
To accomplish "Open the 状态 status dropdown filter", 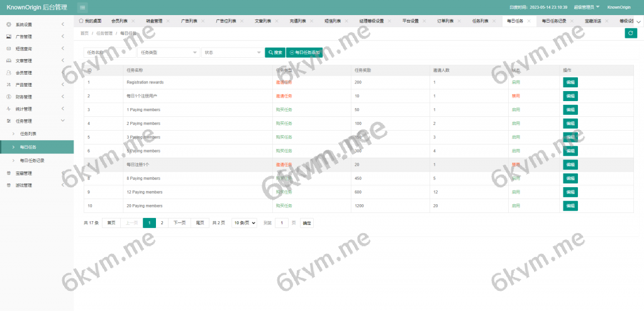I will (232, 53).
